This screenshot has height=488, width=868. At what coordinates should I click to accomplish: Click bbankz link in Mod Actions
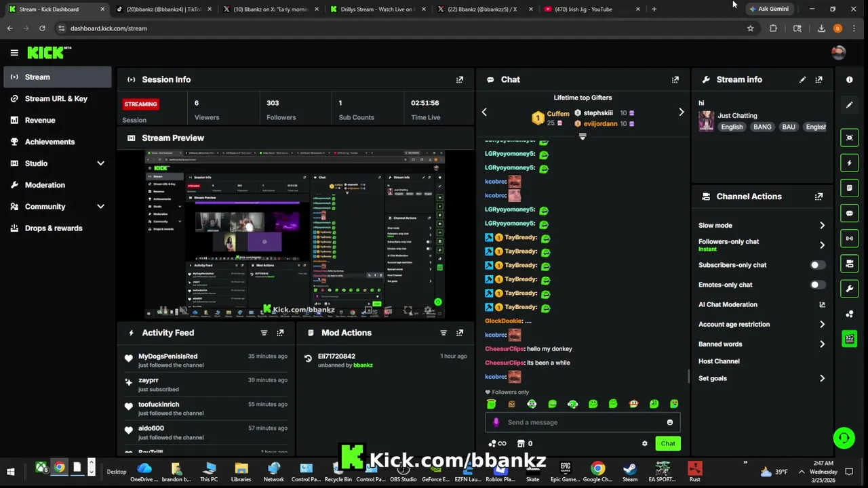pos(363,365)
